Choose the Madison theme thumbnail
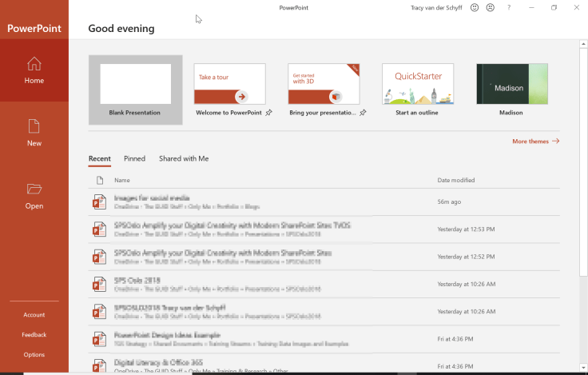This screenshot has width=588, height=375. tap(511, 85)
